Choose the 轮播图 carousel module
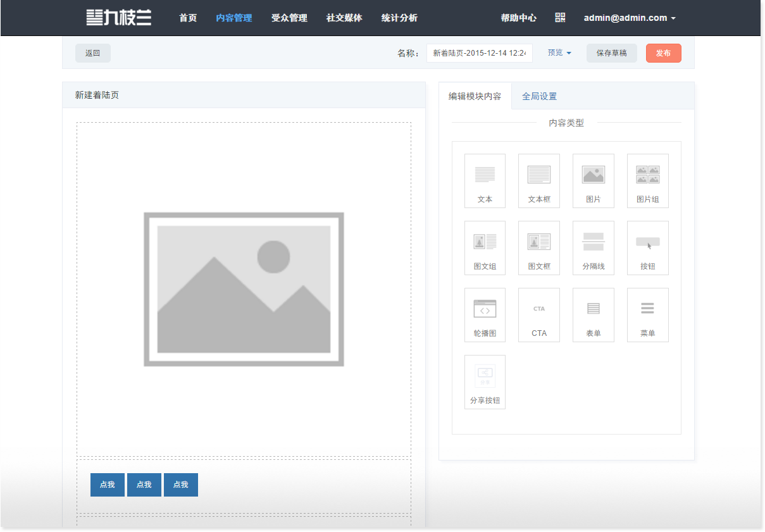 click(x=485, y=314)
